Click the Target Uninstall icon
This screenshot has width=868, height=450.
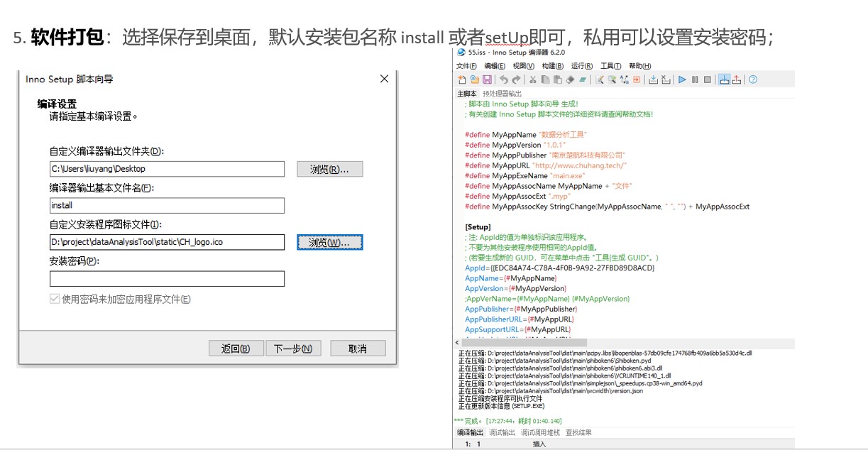coord(737,79)
